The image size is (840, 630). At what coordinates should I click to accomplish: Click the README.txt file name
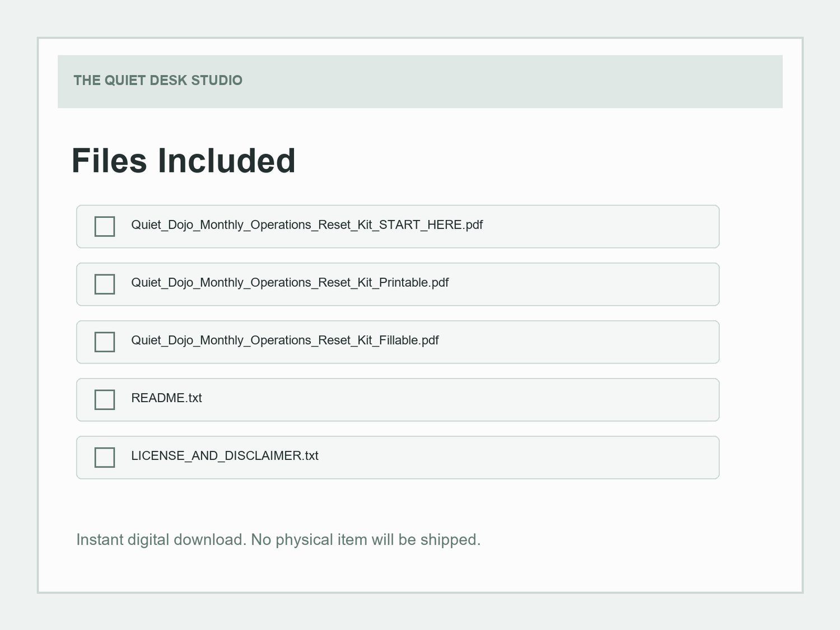pyautogui.click(x=166, y=398)
